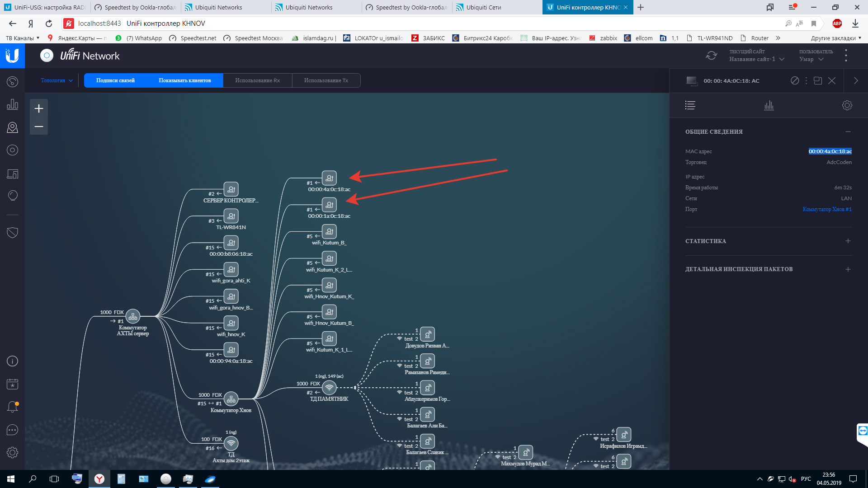Toggle the Использование Rx option
Screen dimensions: 868x488
[258, 80]
